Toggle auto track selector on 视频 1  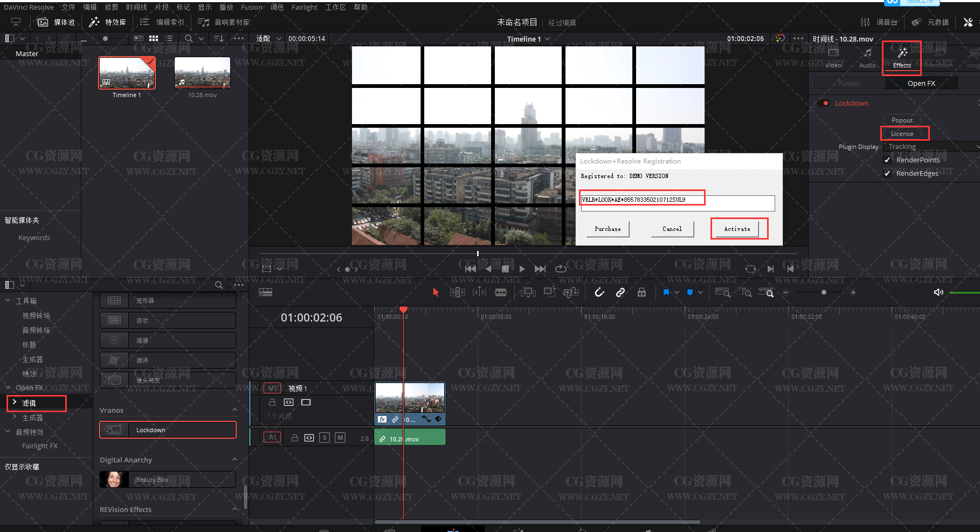289,403
